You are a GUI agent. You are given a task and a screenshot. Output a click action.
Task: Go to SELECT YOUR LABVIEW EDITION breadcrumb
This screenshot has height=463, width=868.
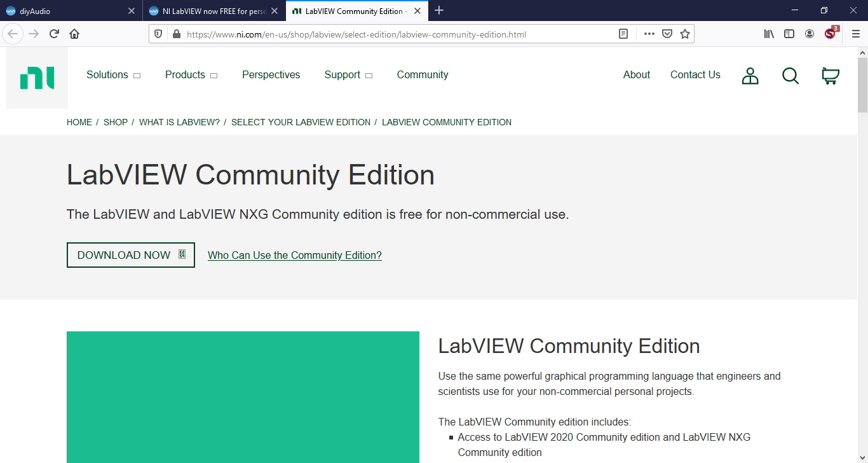[x=301, y=122]
